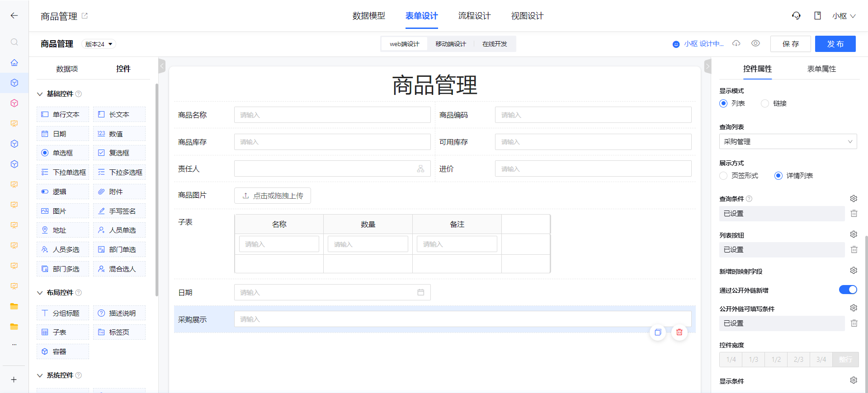868x393 pixels.
Task: Open the search icon in left sidebar
Action: click(14, 42)
